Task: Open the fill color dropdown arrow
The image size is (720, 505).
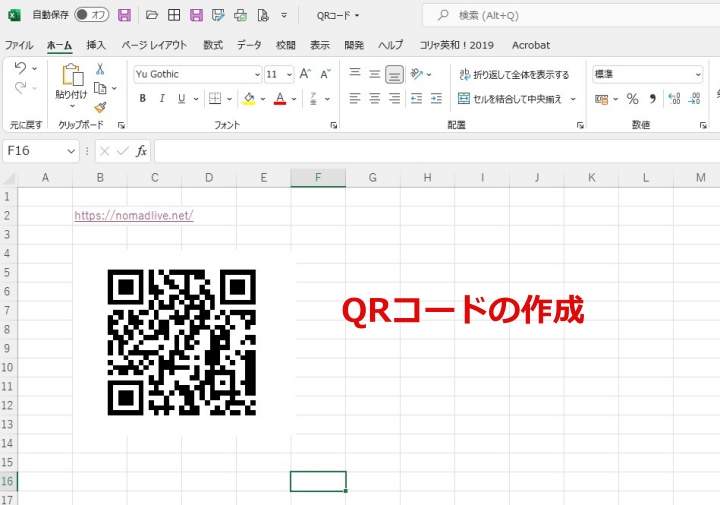Action: [x=263, y=99]
